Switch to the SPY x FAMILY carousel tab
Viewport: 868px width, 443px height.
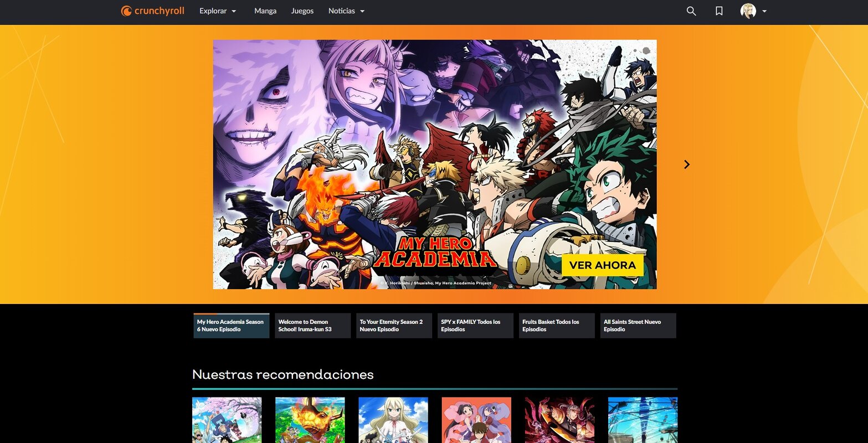[475, 326]
